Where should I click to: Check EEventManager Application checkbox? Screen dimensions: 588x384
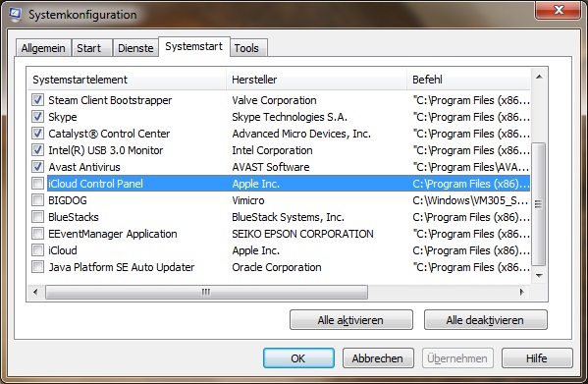(37, 234)
